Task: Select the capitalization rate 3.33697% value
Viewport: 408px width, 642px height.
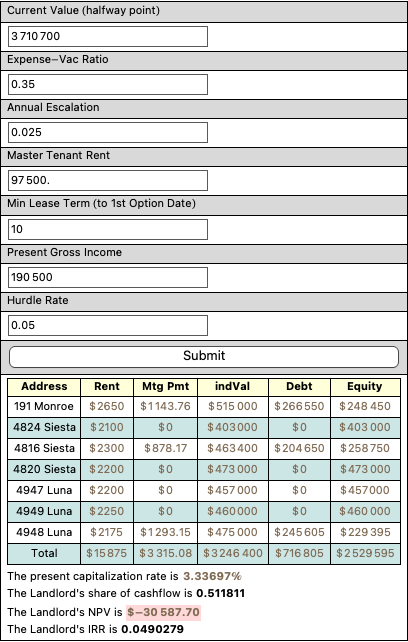Action: click(212, 576)
